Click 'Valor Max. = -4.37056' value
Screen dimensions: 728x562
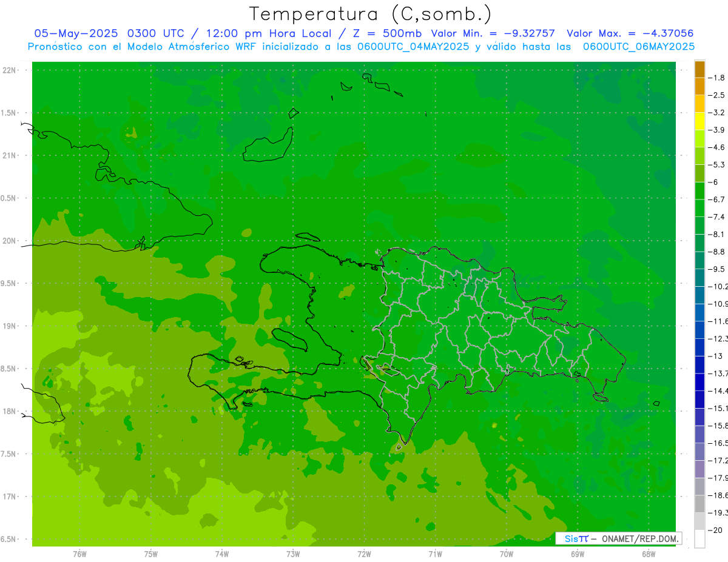click(x=630, y=33)
